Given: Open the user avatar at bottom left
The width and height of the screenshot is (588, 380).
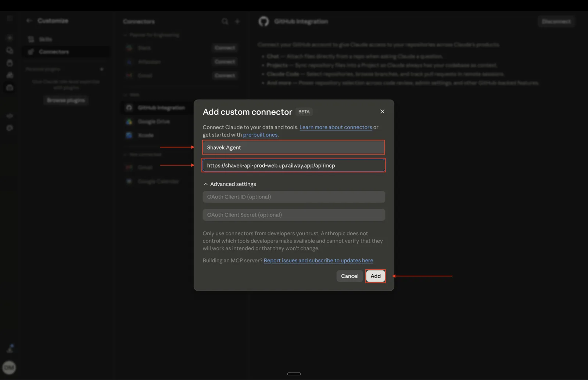Looking at the screenshot, I should 9,367.
